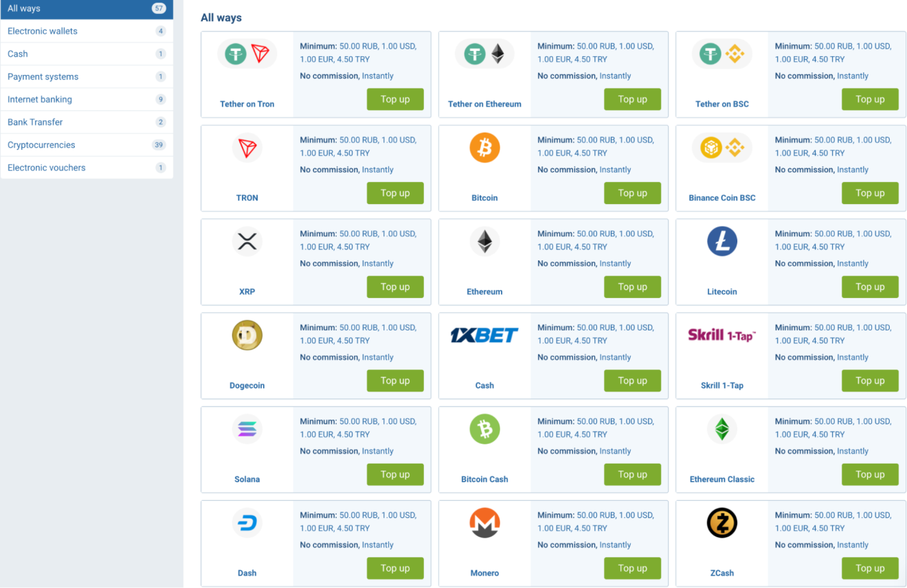This screenshot has height=588, width=907.
Task: Click the Dogecoin logo icon
Action: click(x=247, y=335)
